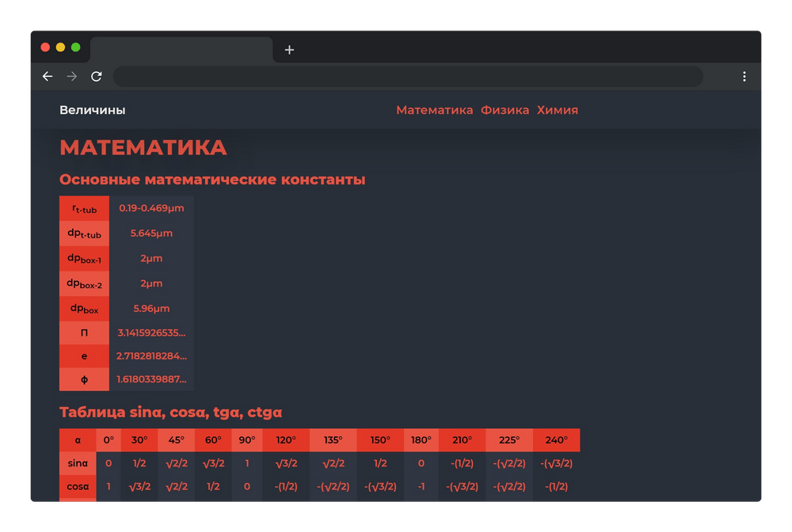Click the φ golden ratio cell

click(x=84, y=379)
